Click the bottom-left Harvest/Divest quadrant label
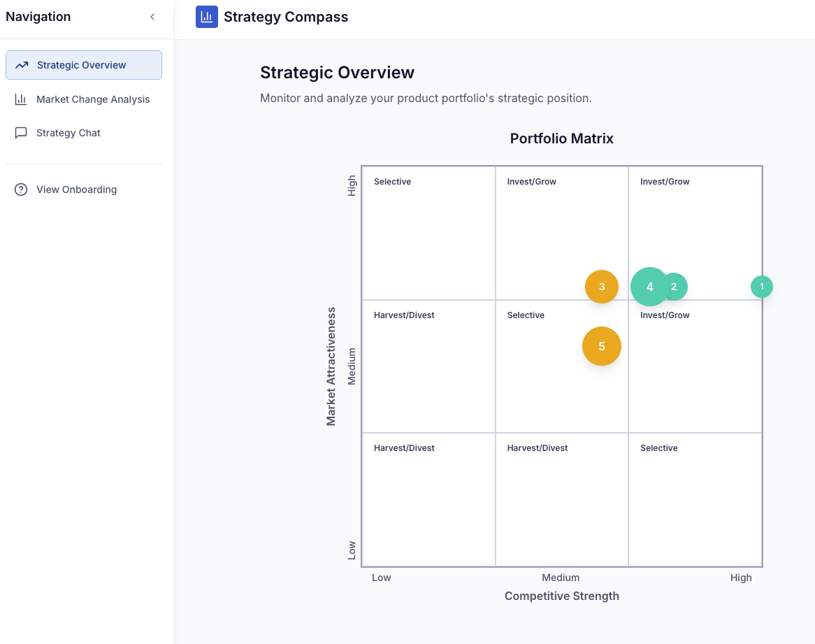The height and width of the screenshot is (644, 815). click(x=404, y=448)
